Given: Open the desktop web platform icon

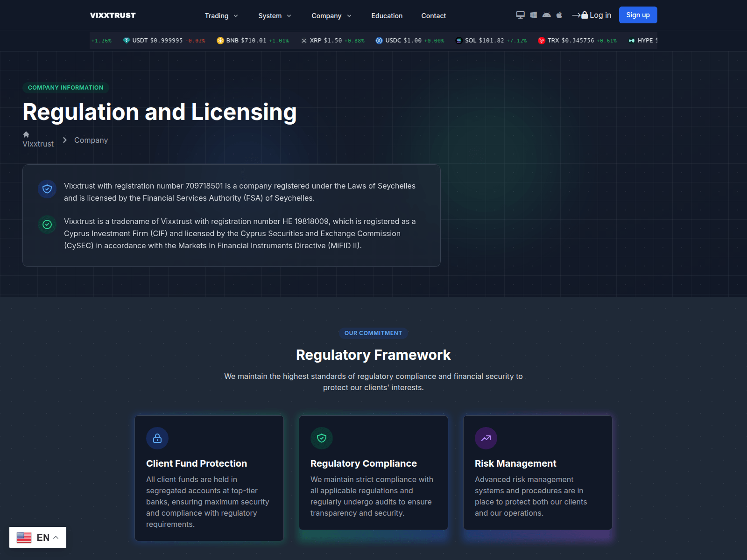Looking at the screenshot, I should point(520,15).
